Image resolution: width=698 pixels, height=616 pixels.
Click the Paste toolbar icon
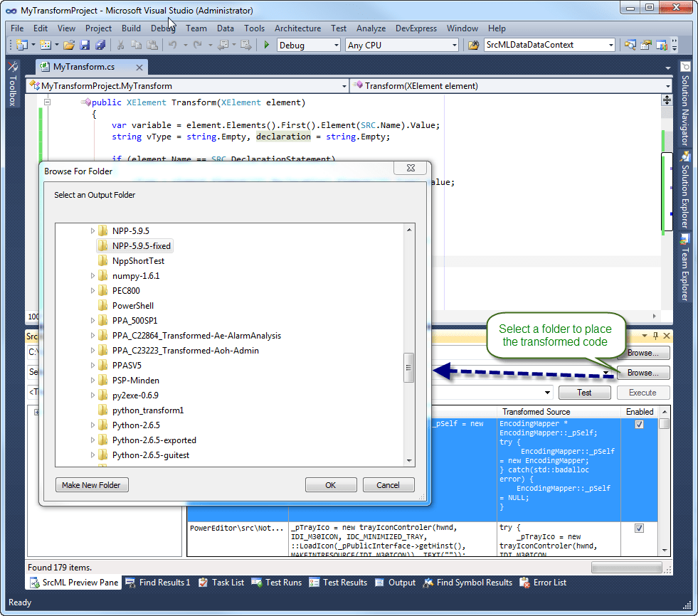click(152, 45)
